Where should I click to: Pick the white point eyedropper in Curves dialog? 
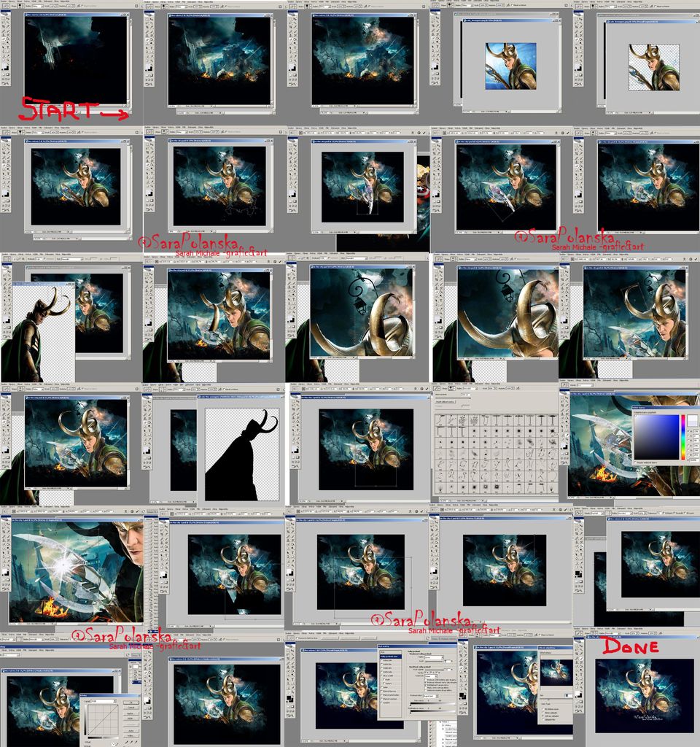point(136,742)
